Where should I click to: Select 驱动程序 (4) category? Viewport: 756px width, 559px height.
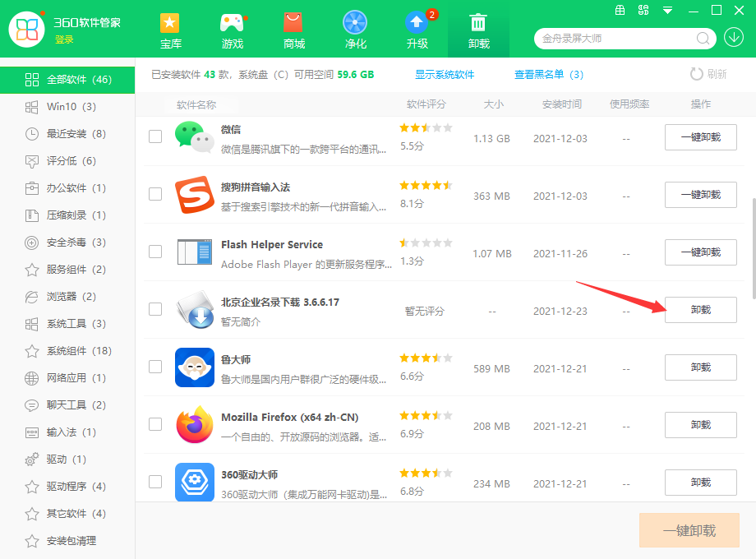[67, 486]
